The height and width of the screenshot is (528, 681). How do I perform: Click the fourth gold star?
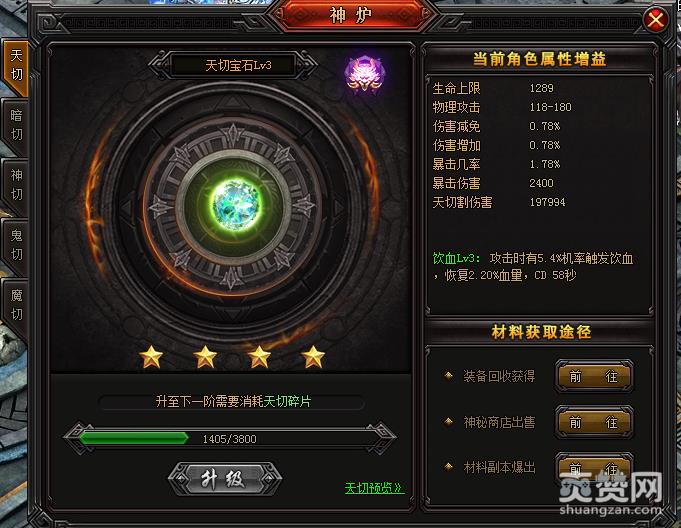pos(313,357)
